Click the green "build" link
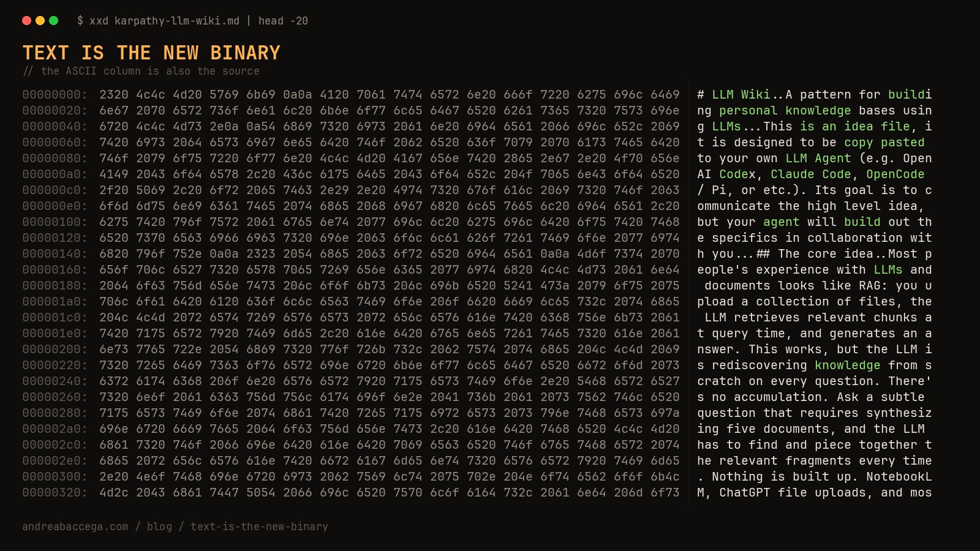The height and width of the screenshot is (551, 980). click(x=862, y=222)
